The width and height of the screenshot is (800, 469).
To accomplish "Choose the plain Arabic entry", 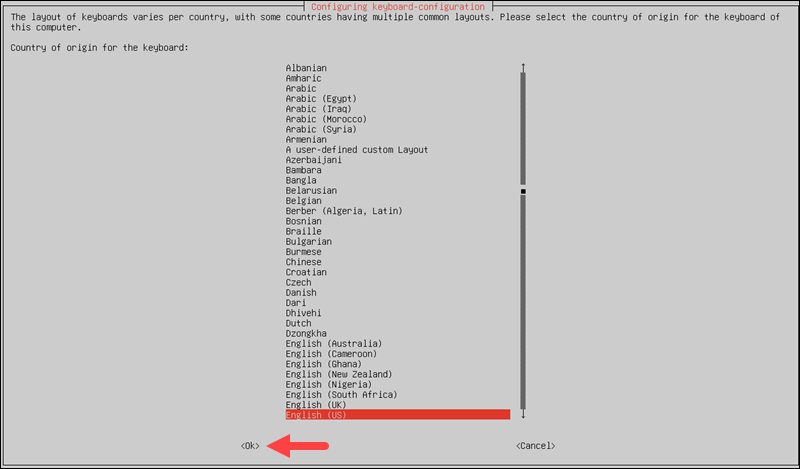I will coord(301,88).
